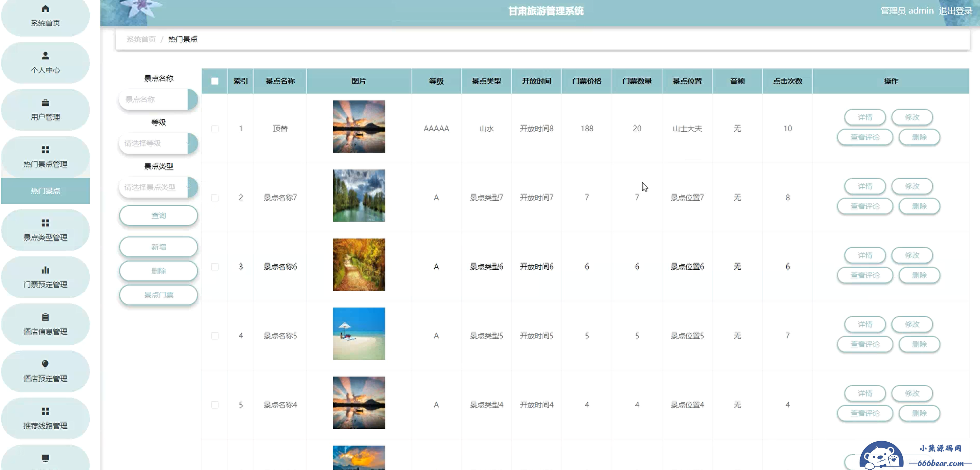The height and width of the screenshot is (470, 980).
Task: Click the 山士大夫 location cell
Action: [687, 129]
